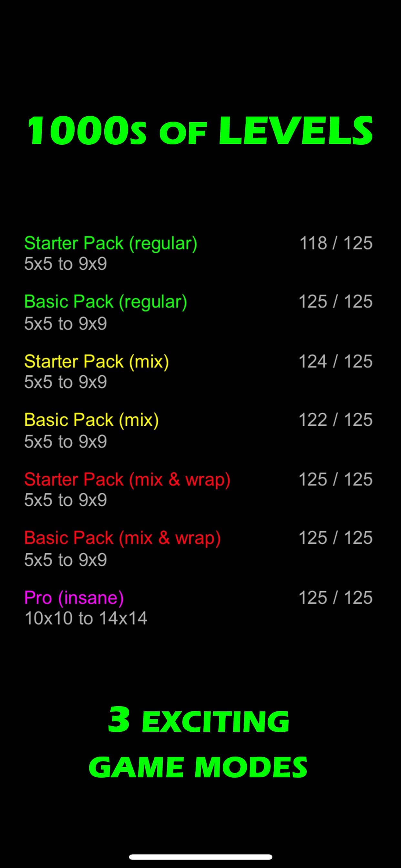Tap the home indicator bar
The image size is (401, 868).
(200, 857)
